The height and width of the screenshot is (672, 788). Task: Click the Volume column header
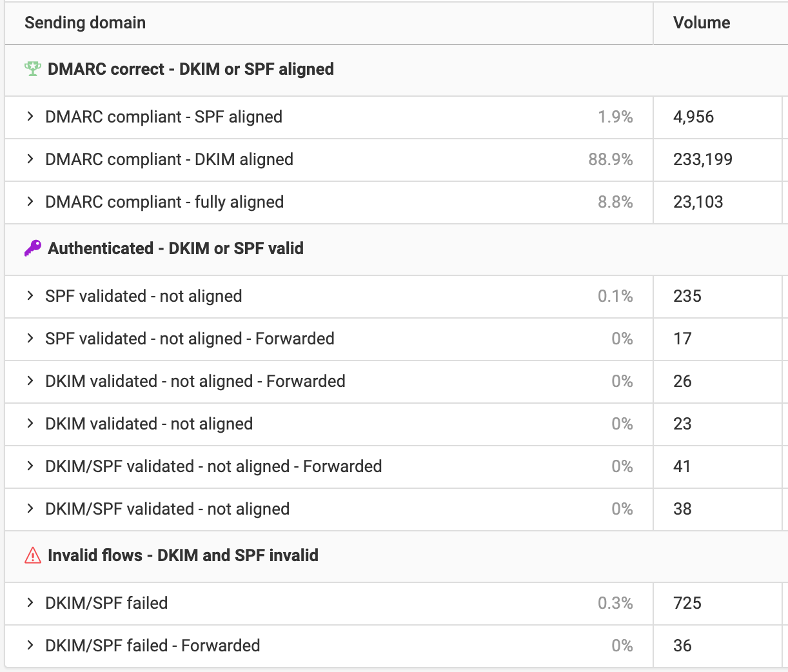pyautogui.click(x=702, y=23)
